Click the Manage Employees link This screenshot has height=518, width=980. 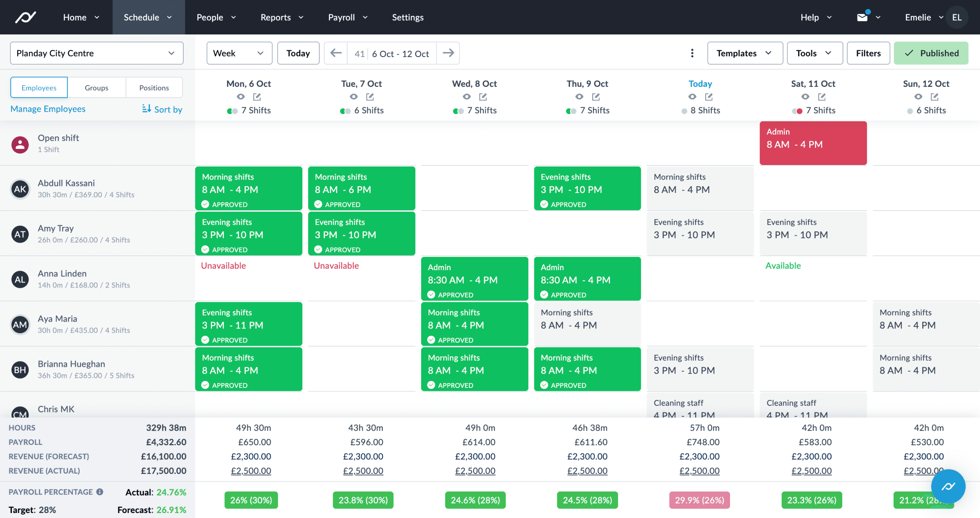(48, 109)
